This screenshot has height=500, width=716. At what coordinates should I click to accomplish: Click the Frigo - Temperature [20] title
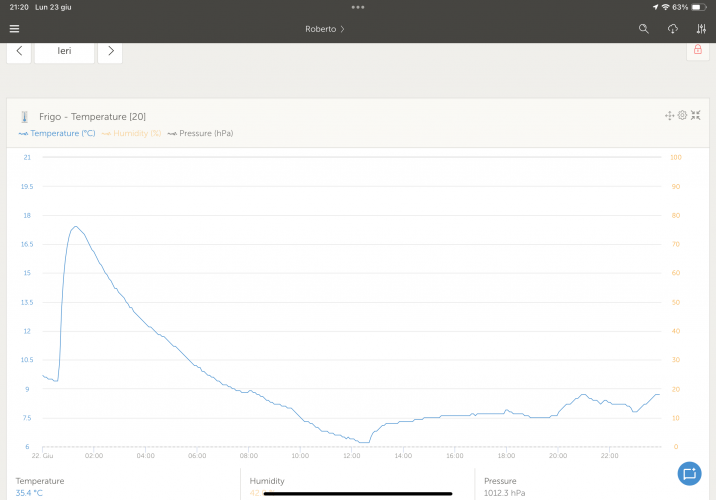tap(92, 117)
